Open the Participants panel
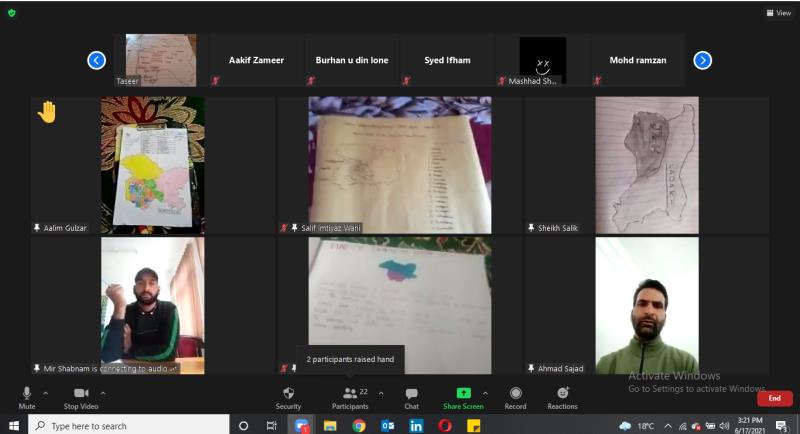 [350, 395]
